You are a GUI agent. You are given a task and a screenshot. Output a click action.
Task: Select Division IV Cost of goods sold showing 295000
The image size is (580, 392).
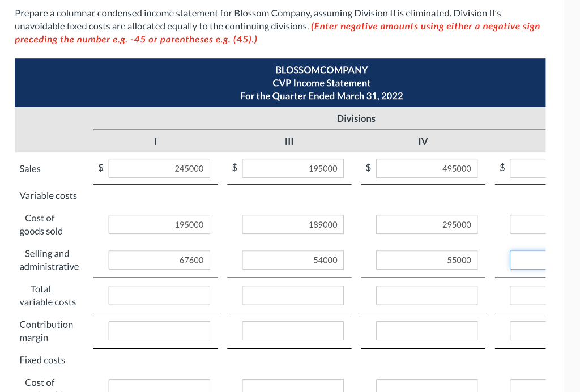427,224
